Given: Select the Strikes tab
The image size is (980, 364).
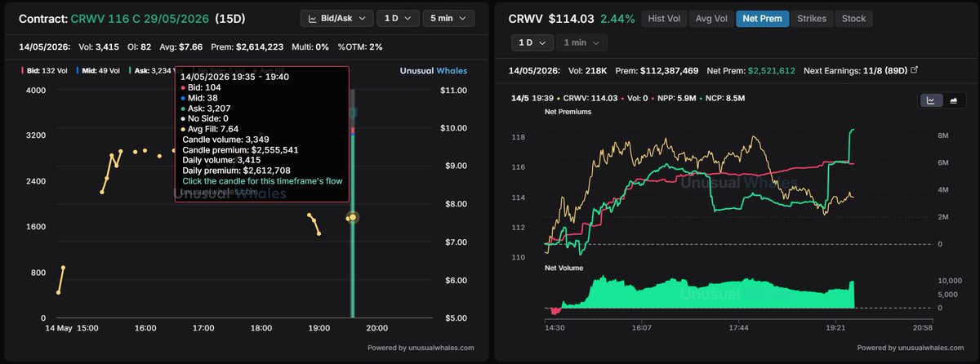Looking at the screenshot, I should click(x=812, y=18).
